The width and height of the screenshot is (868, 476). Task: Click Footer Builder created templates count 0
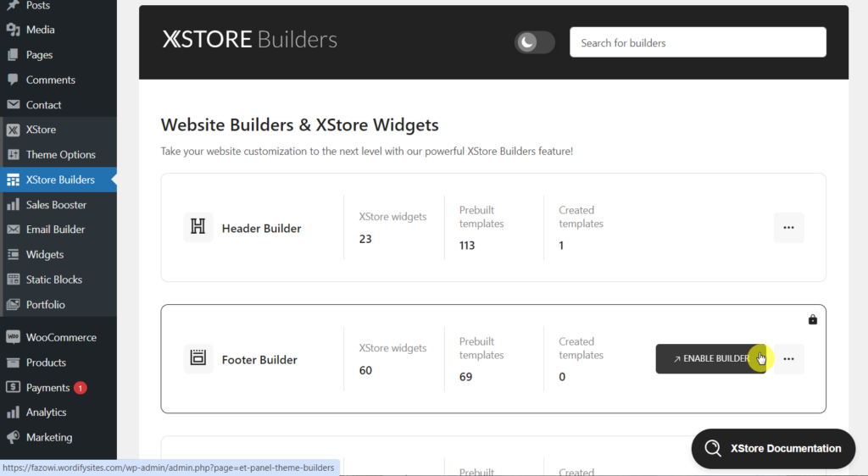[562, 377]
